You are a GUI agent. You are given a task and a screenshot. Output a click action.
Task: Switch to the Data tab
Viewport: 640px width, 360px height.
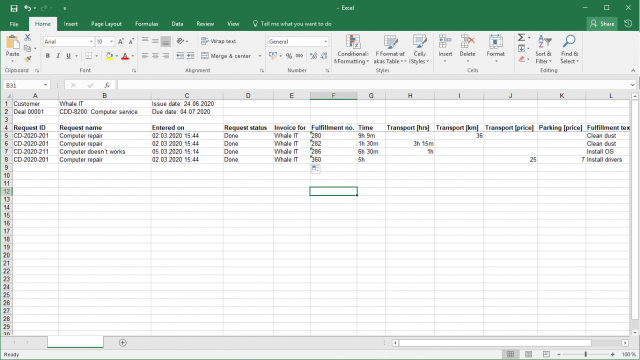point(177,24)
